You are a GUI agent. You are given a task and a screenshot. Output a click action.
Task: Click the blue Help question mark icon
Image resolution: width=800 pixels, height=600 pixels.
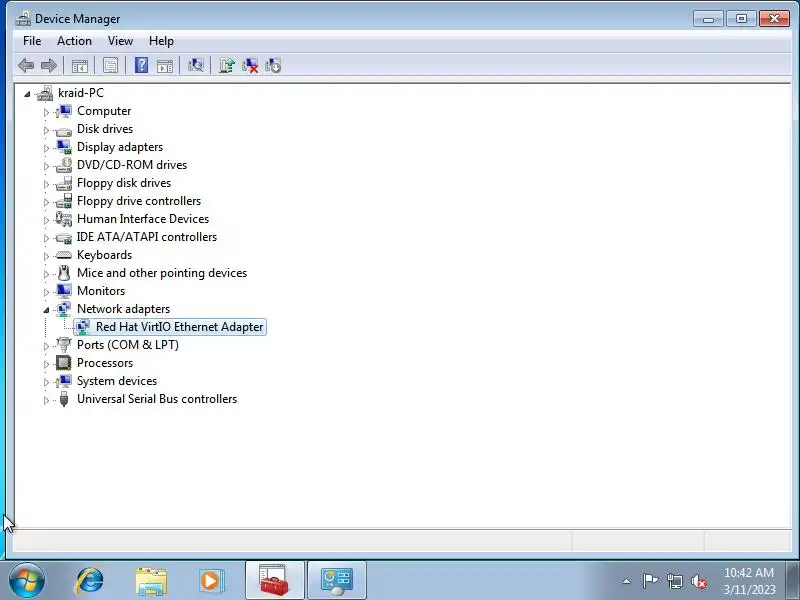coord(141,65)
